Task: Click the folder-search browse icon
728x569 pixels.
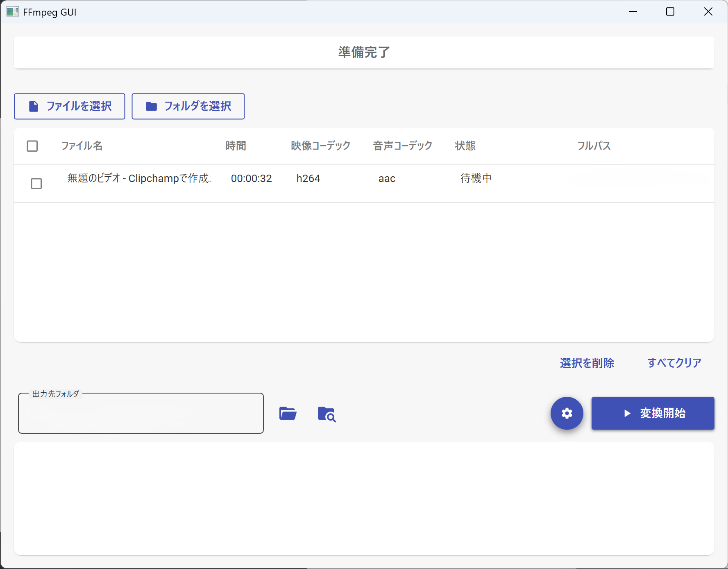Action: click(327, 414)
